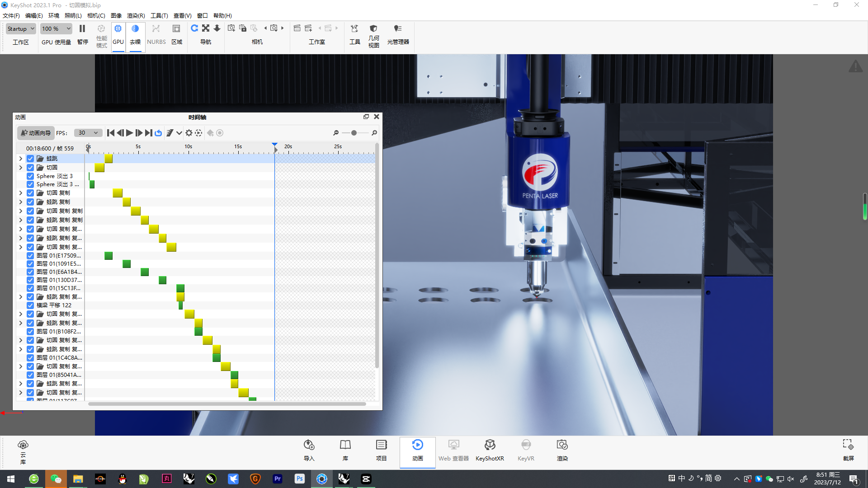Viewport: 868px width, 488px height.
Task: Open the FPS dropdown
Action: [88, 133]
